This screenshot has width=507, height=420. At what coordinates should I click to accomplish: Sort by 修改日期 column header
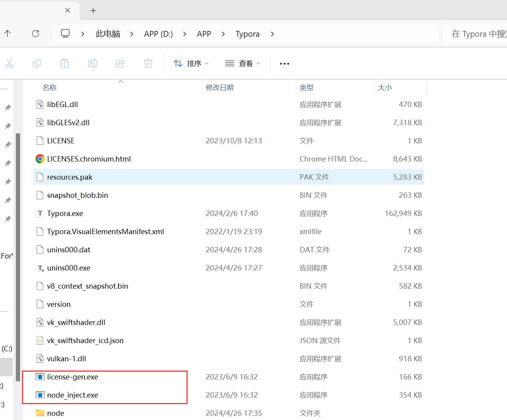click(x=220, y=88)
